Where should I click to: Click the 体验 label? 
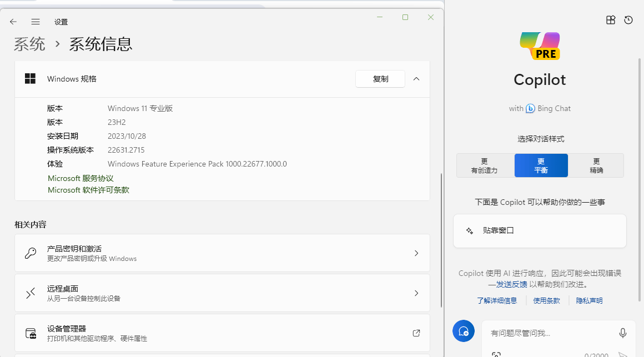coord(54,164)
